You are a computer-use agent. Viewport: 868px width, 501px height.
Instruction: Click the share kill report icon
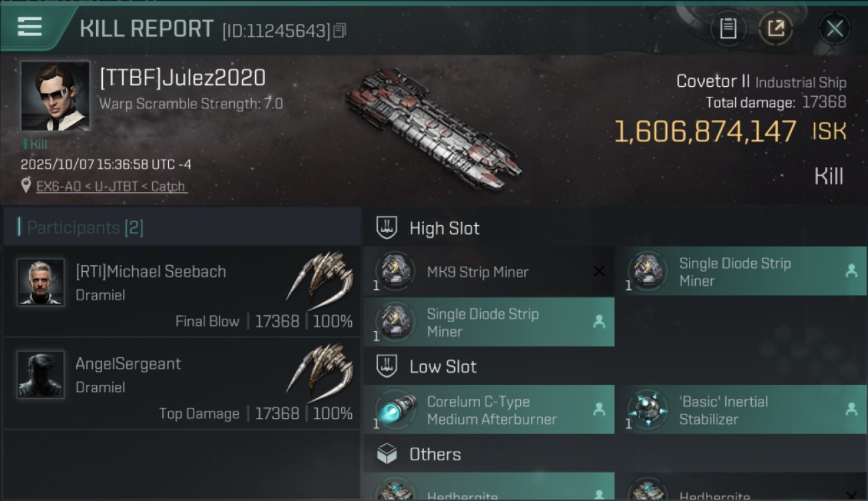(775, 29)
